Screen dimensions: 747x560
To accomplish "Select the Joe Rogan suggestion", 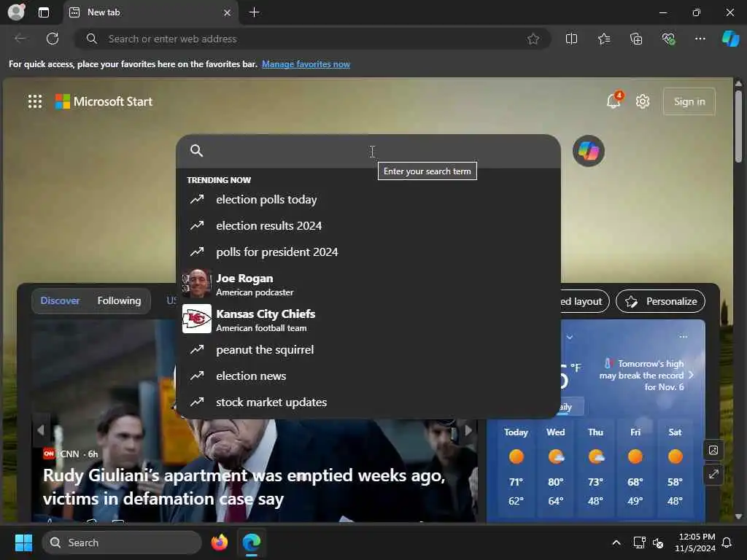I will 368,284.
